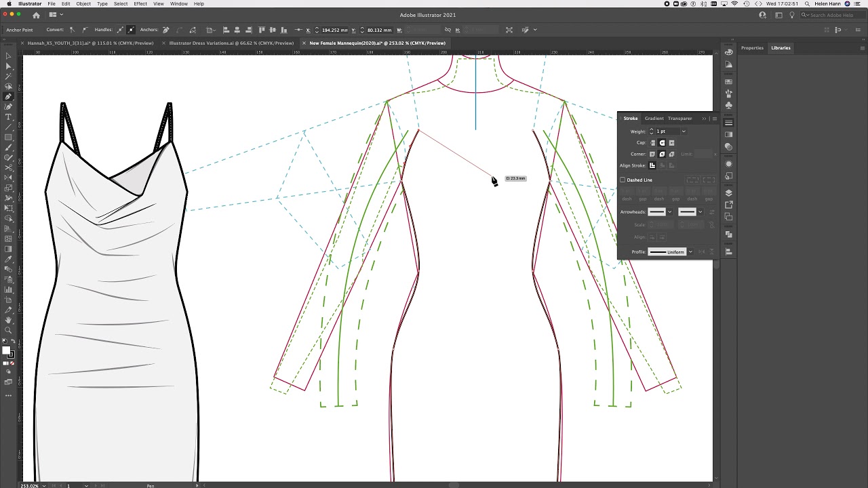Open the stroke Profile dropdown
868x488 pixels.
(690, 251)
